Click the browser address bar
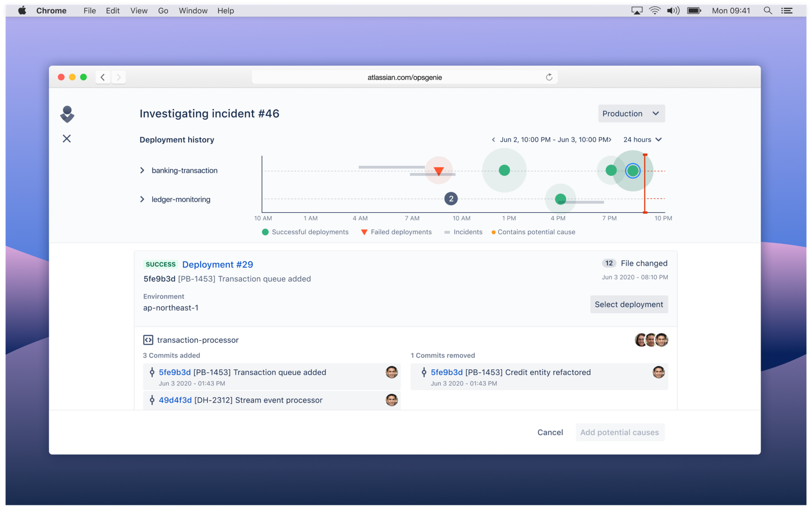The image size is (812, 508). [404, 77]
